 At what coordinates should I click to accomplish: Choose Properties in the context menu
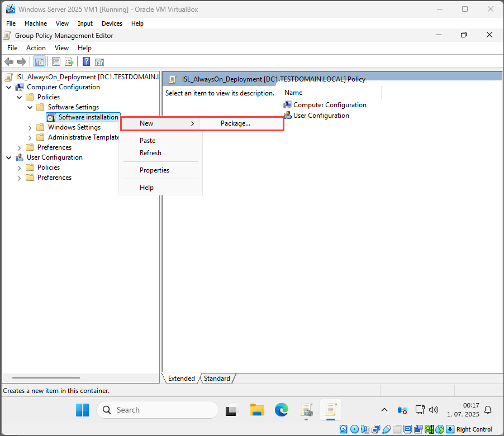[161, 170]
